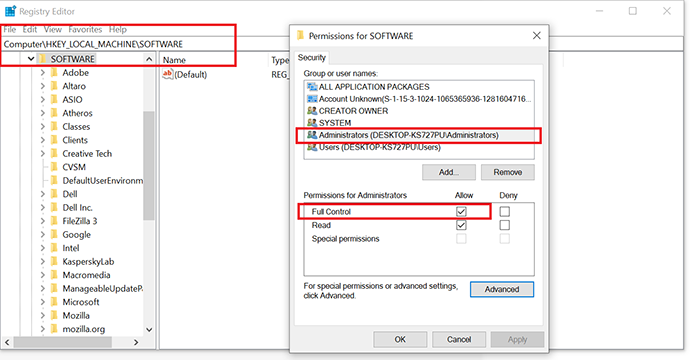Click the tree horizontal scrollbar right arrow

(136, 343)
